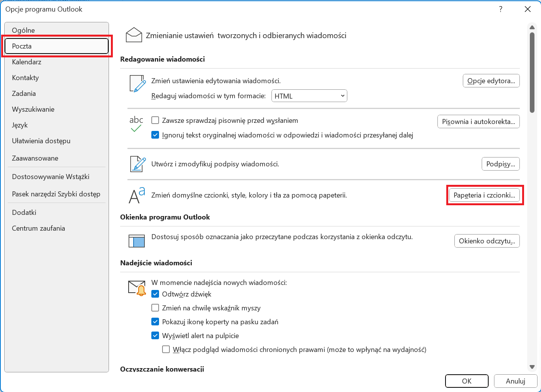Switch to the Kalendarz category
The width and height of the screenshot is (541, 392).
pyautogui.click(x=27, y=62)
